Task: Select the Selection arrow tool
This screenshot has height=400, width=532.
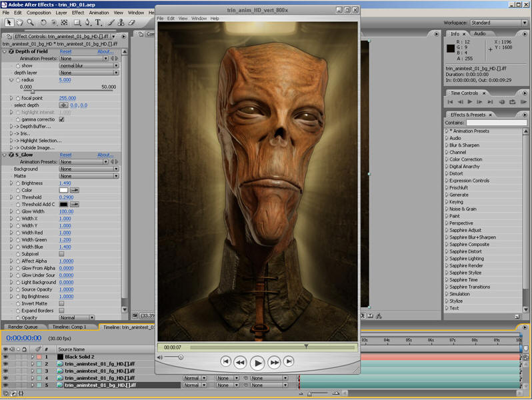Action: pyautogui.click(x=9, y=23)
